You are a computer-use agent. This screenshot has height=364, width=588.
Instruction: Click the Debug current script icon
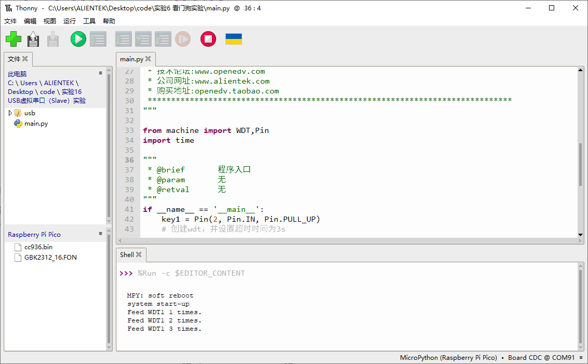click(x=98, y=39)
